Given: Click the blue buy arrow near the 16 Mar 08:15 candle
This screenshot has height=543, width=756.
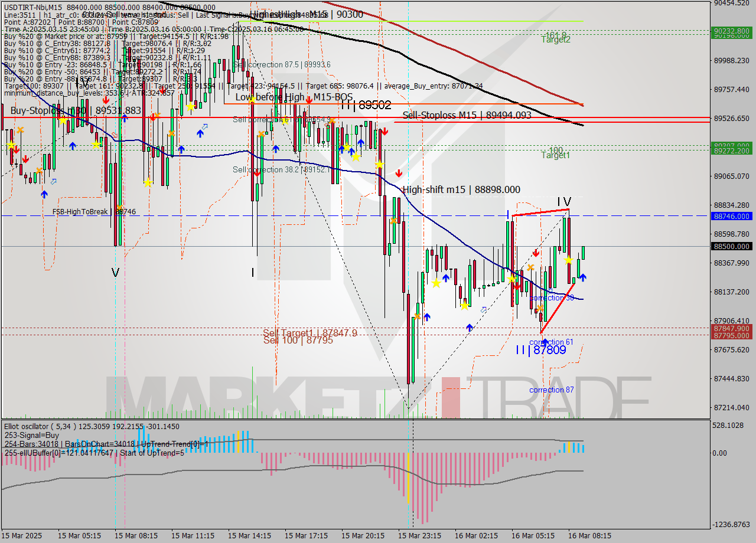Looking at the screenshot, I should point(583,277).
